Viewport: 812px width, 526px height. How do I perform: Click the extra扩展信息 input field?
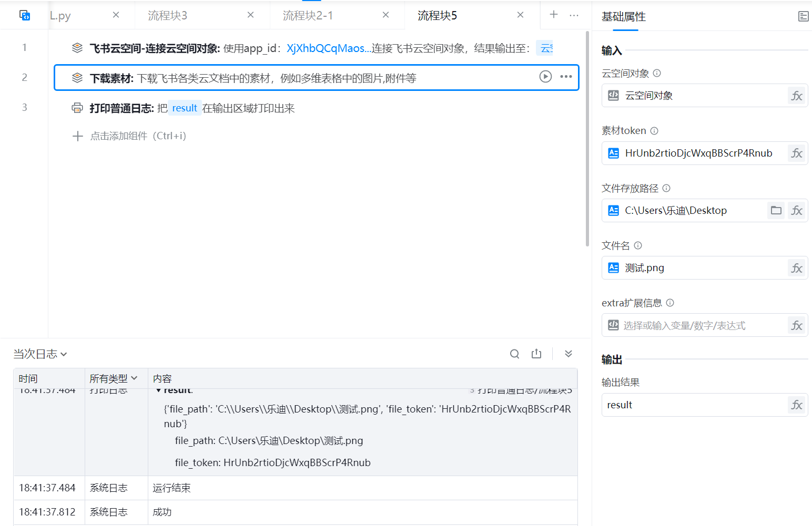click(694, 326)
